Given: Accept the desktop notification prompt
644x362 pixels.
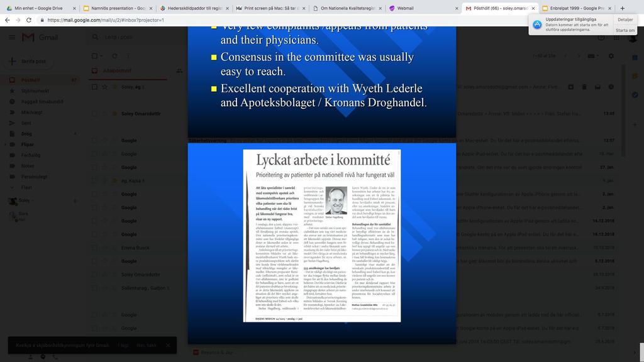Looking at the screenshot, I should click(123, 345).
